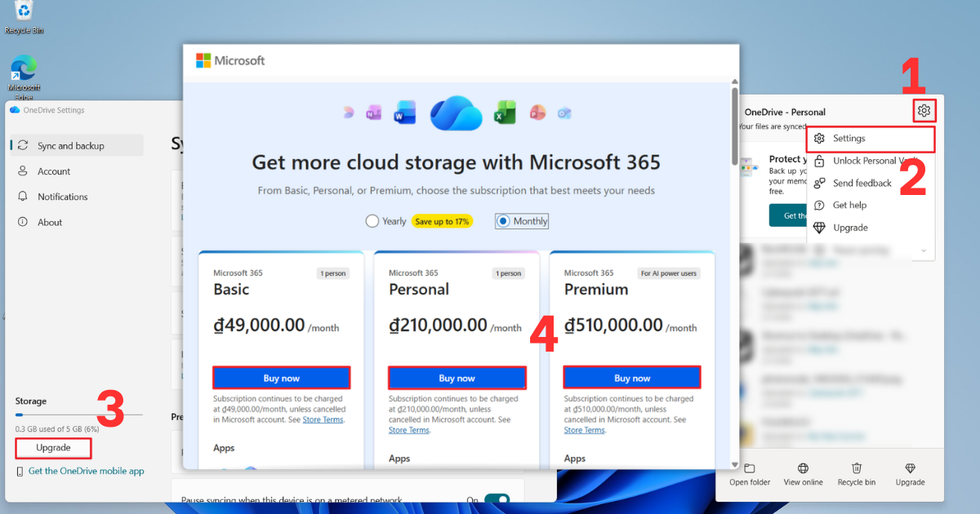Open the gear icon in OneDrive flyout
980x514 pixels.
[x=924, y=110]
